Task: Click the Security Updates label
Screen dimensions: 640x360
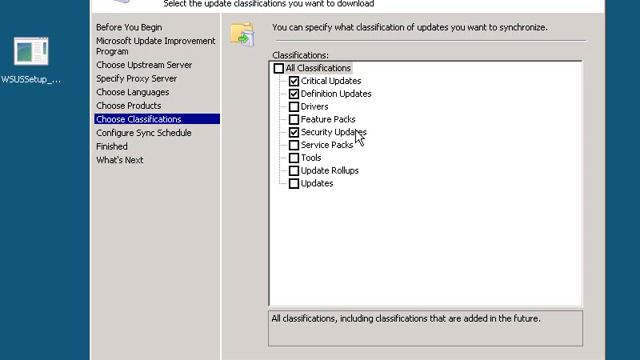Action: (x=334, y=132)
